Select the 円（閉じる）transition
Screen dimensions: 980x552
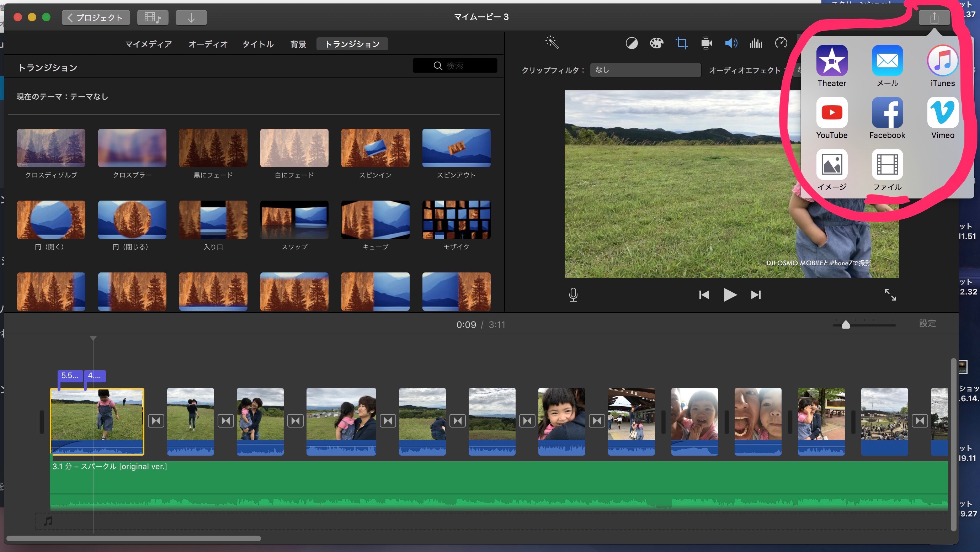tap(132, 220)
